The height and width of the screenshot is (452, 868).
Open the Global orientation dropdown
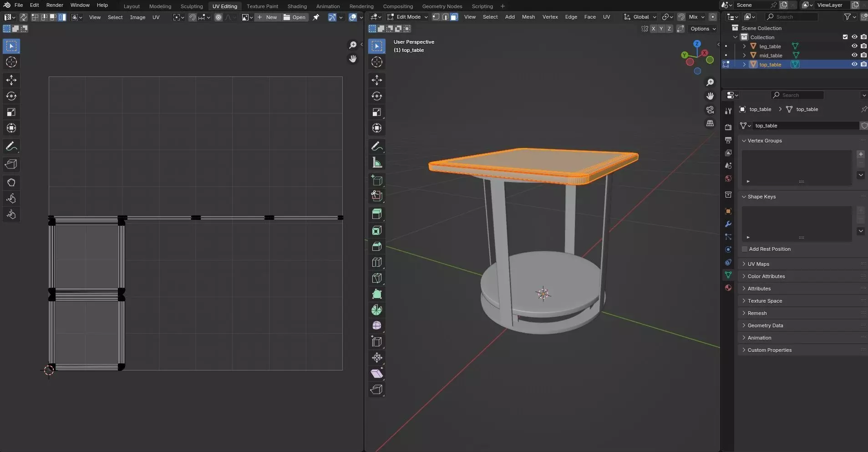[x=640, y=17]
